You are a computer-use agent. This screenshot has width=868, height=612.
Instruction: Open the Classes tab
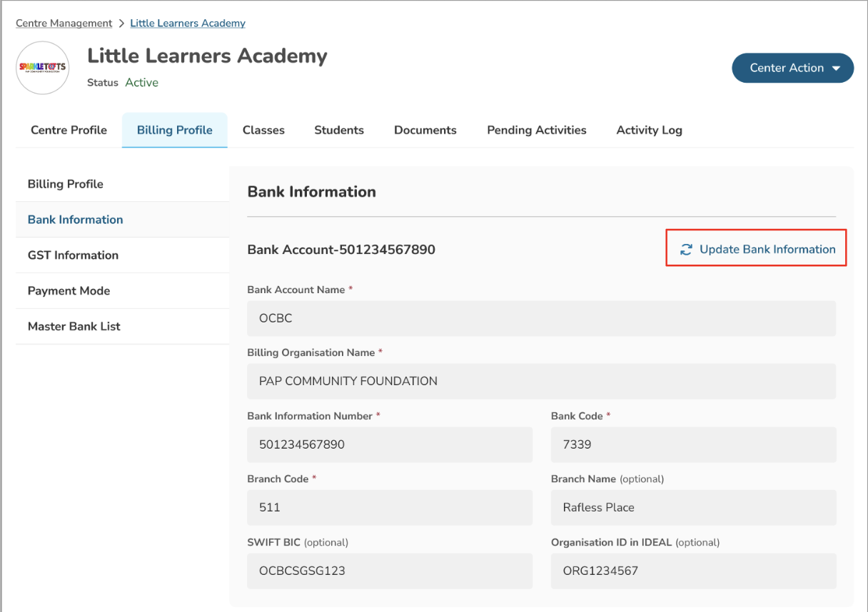point(263,130)
